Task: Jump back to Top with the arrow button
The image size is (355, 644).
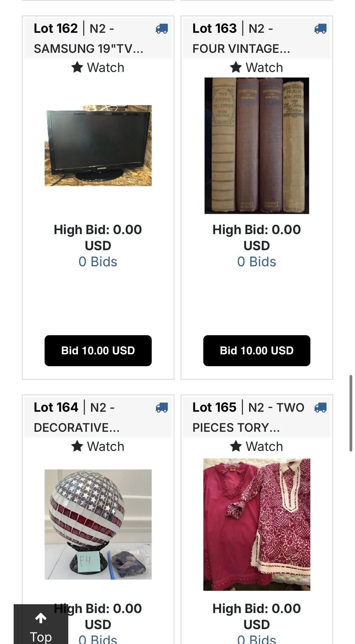Action: [41, 625]
